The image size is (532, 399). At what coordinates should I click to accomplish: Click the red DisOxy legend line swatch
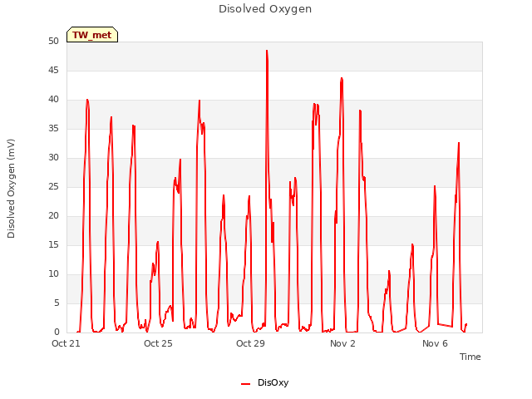tap(246, 384)
